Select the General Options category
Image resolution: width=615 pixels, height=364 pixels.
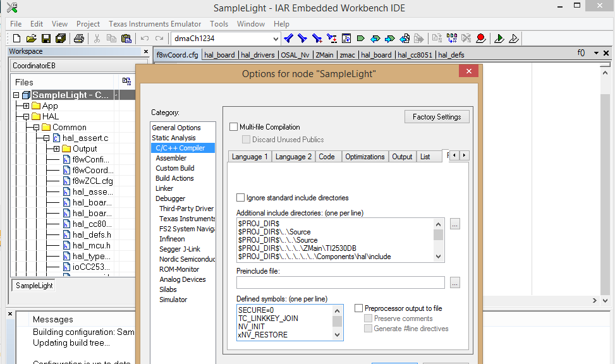click(176, 128)
